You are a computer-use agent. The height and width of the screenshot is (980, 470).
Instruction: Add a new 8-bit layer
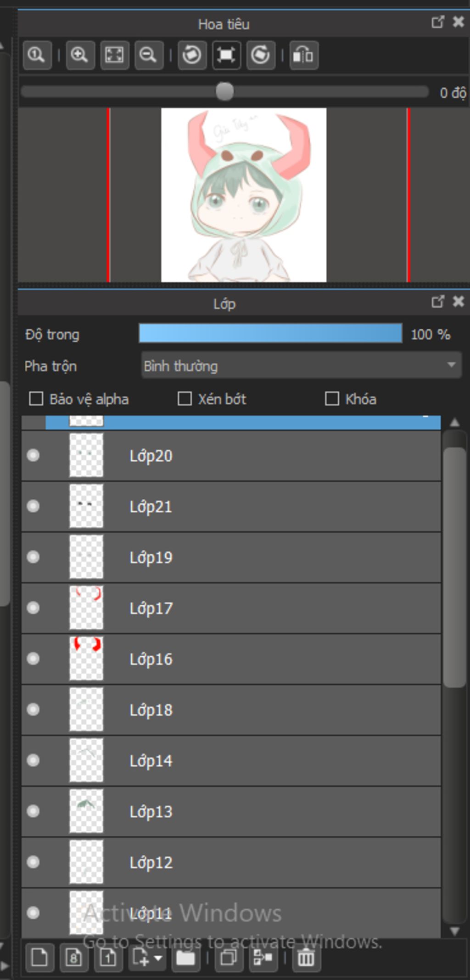click(x=74, y=958)
